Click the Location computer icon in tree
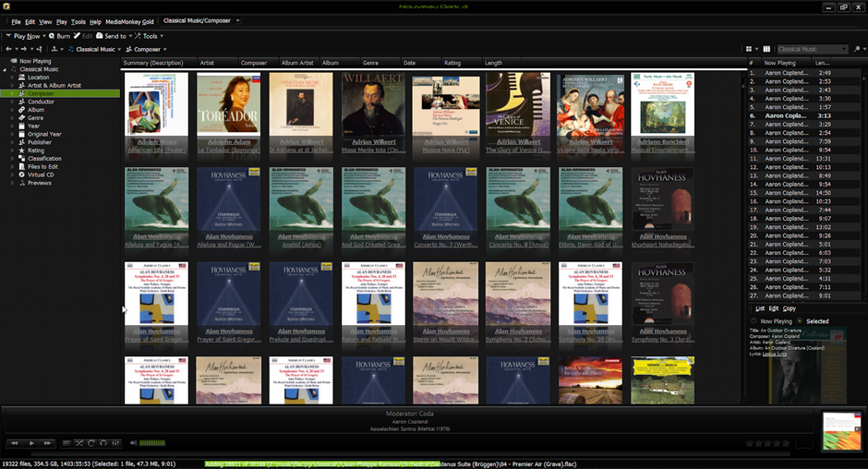 pos(22,78)
